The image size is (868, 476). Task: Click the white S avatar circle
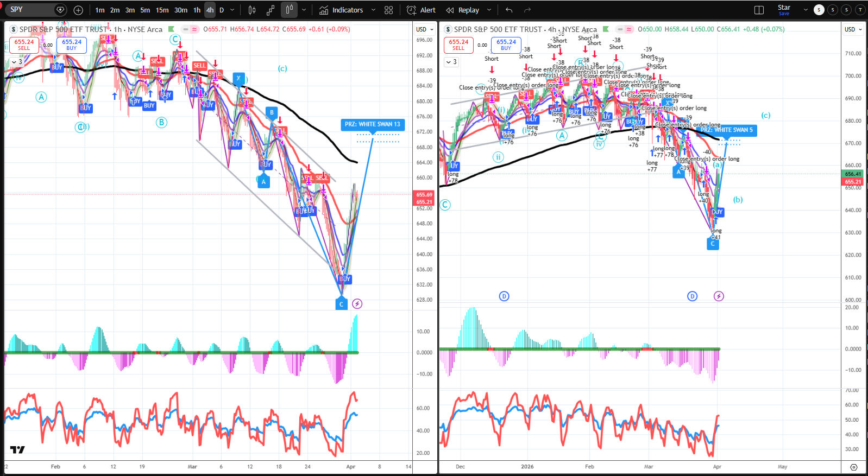click(819, 10)
